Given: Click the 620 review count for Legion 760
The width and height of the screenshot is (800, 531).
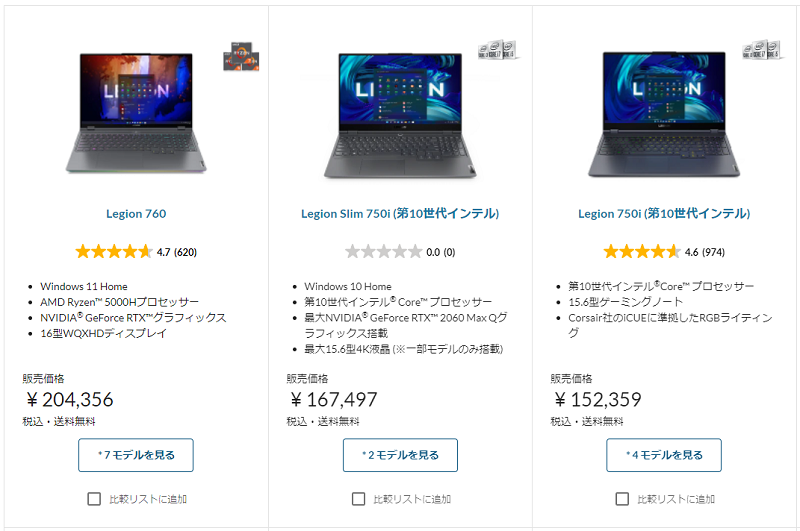Looking at the screenshot, I should tap(186, 252).
